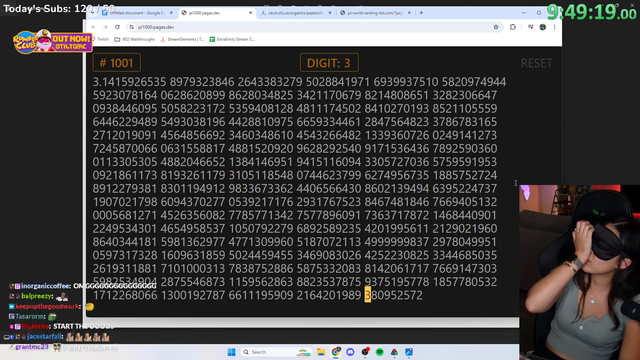Open the Chrome profile avatar
The width and height of the screenshot is (640, 360).
(x=542, y=27)
